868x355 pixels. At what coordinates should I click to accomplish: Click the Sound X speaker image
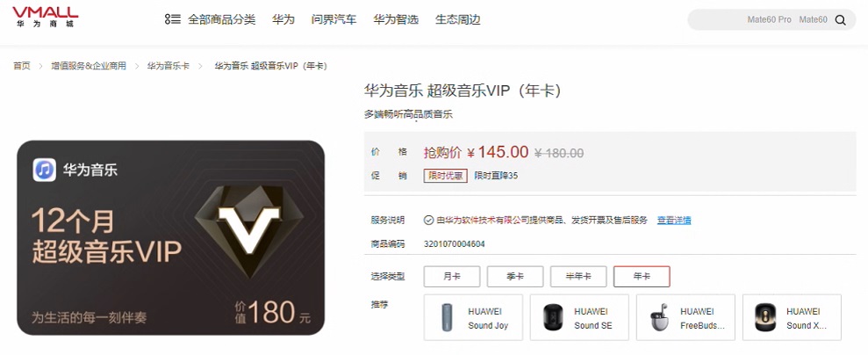765,318
